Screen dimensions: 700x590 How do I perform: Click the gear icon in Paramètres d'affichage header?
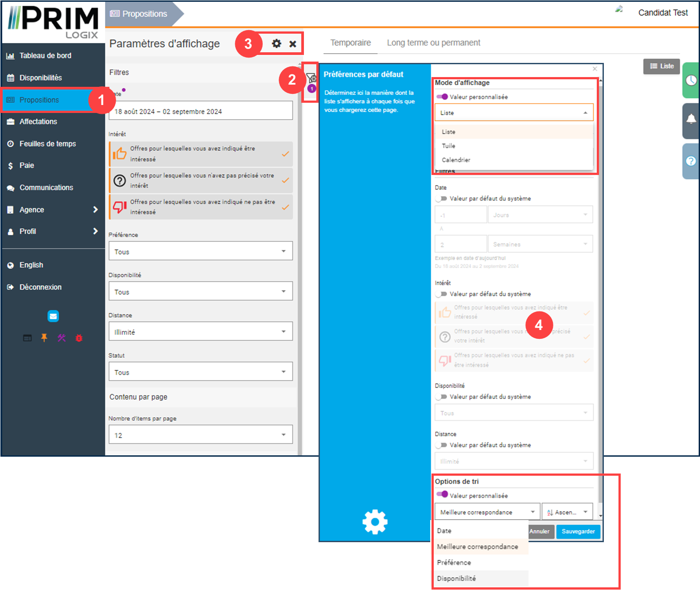point(276,43)
